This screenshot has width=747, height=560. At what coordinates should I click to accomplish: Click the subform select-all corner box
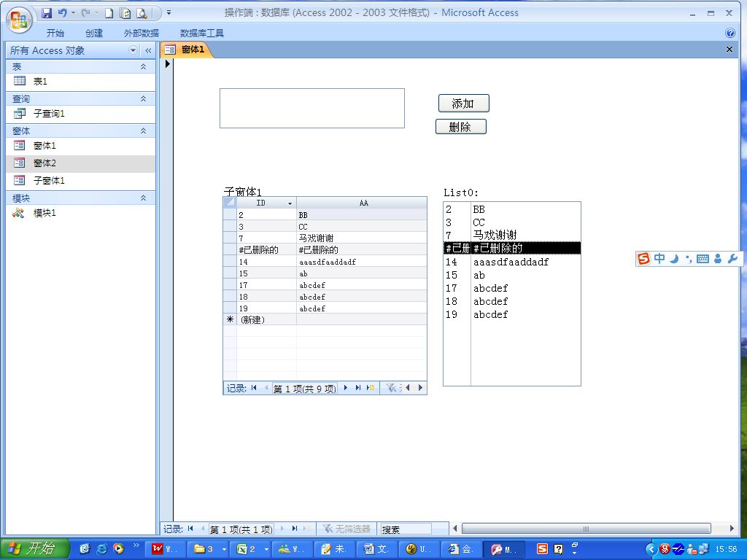tap(230, 203)
